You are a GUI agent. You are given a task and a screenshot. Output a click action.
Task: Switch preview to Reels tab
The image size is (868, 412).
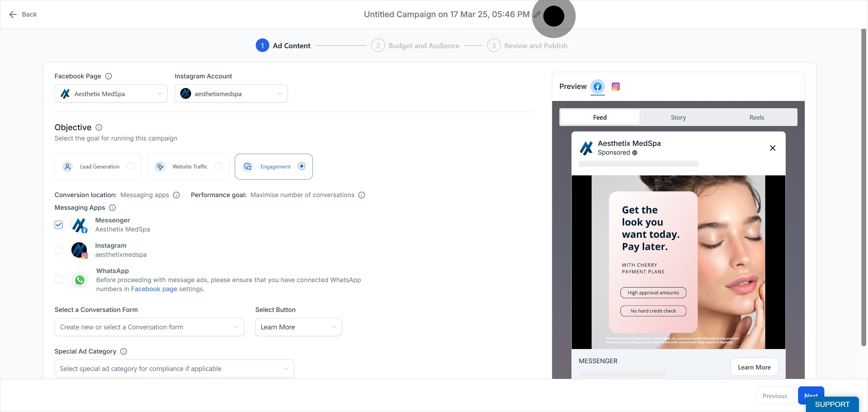point(756,117)
